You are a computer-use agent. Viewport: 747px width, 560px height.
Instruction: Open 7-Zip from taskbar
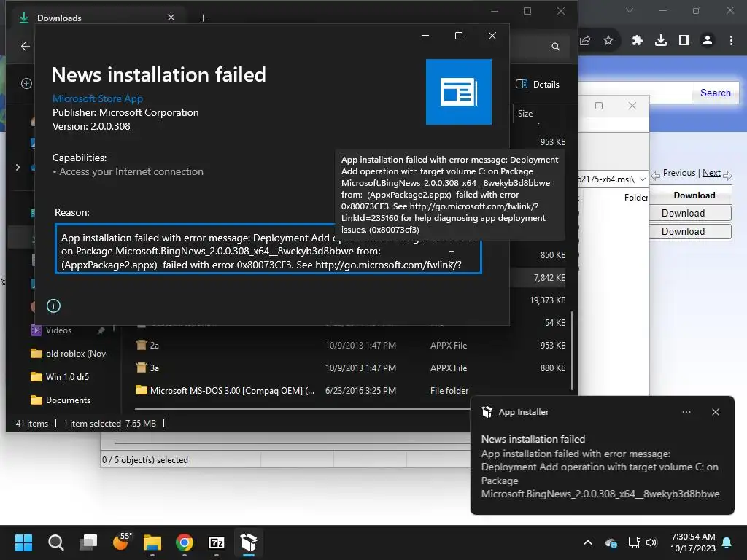217,542
